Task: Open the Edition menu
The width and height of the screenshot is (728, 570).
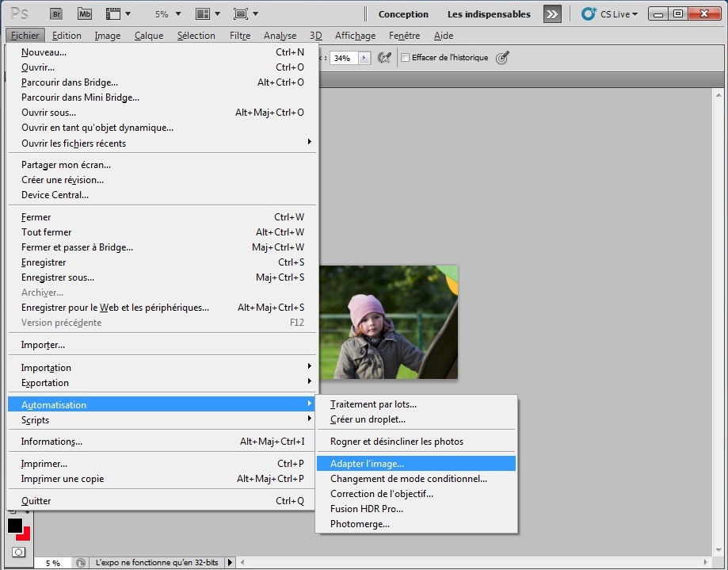Action: (x=67, y=36)
